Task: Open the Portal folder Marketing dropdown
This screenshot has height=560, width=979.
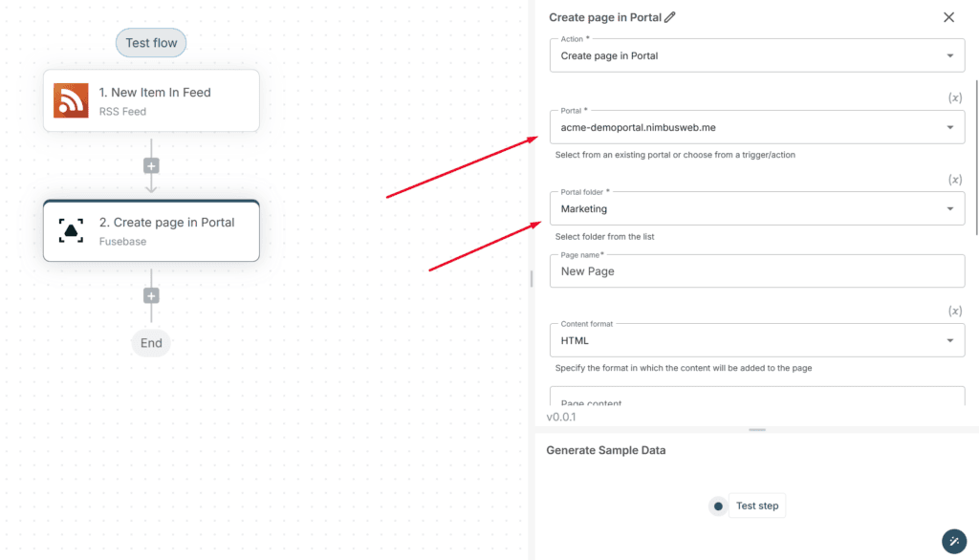Action: pos(757,208)
